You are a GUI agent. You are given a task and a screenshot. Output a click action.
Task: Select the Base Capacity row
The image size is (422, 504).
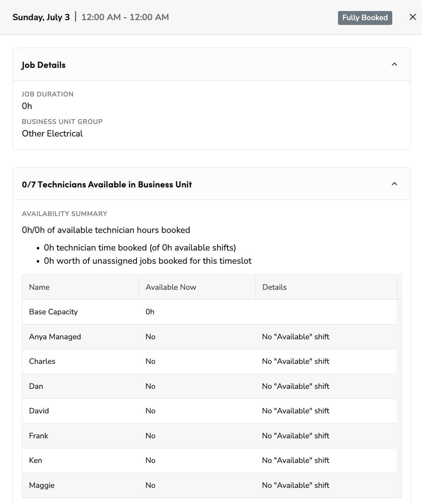tap(53, 312)
